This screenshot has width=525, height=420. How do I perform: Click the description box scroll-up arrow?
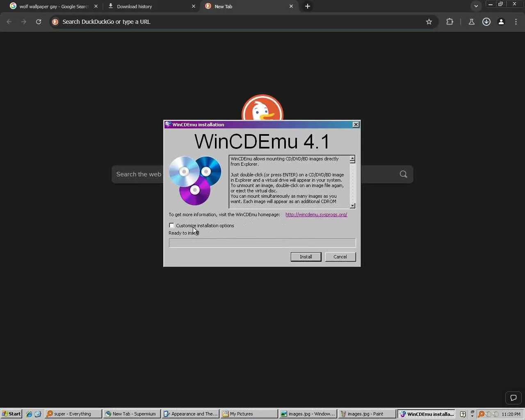[352, 159]
